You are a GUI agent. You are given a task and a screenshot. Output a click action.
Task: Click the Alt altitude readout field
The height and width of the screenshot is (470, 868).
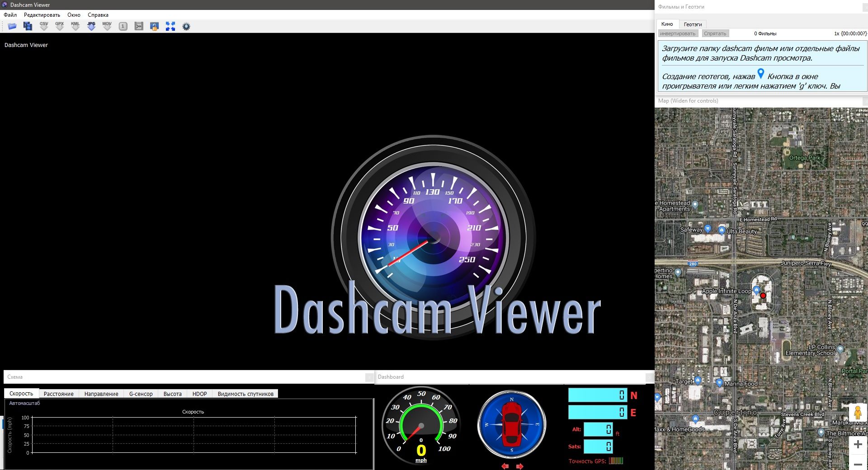click(598, 429)
